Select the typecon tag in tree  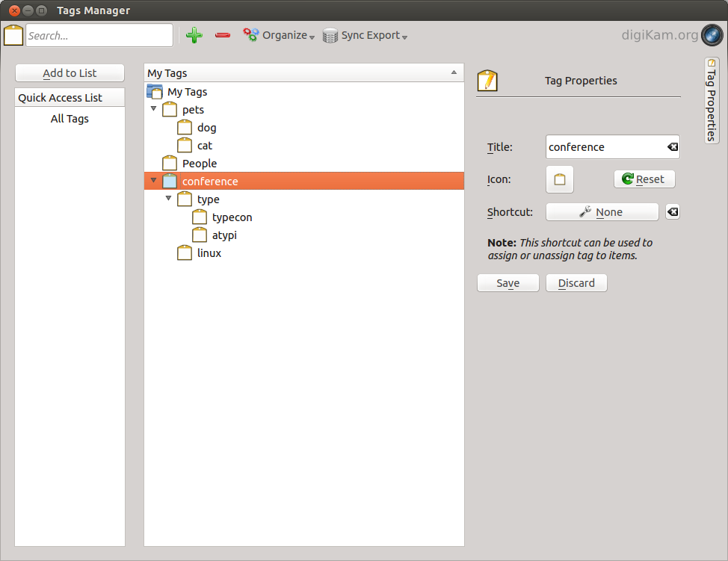(x=232, y=217)
